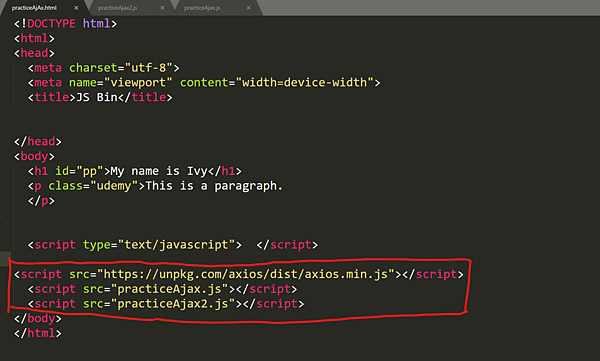Click the unpkg axios URL in script src
Image resolution: width=600 pixels, height=361 pixels.
pos(245,274)
